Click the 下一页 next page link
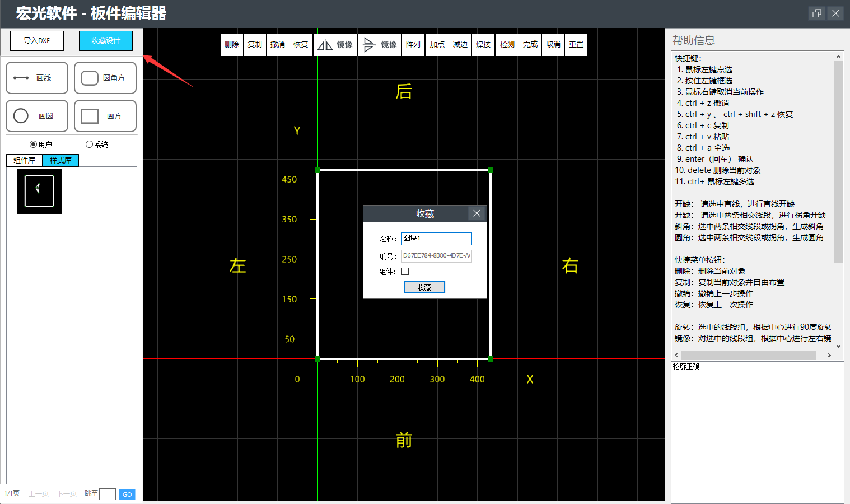Screen dimensions: 850x504 (x=67, y=494)
